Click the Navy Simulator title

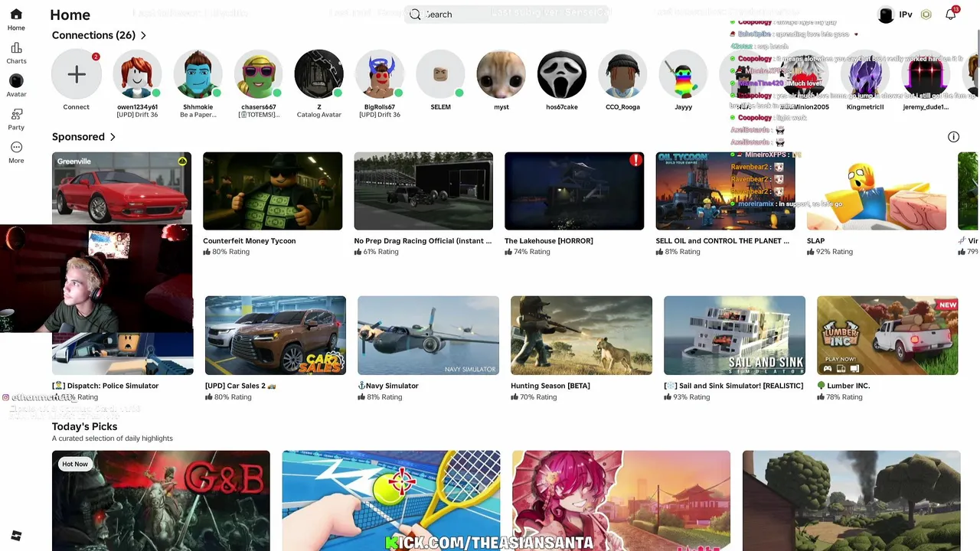click(387, 386)
